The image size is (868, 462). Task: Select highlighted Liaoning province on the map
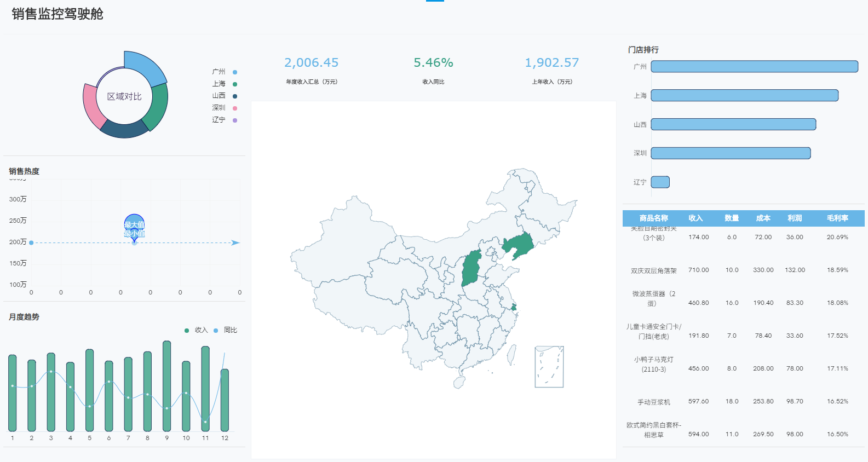click(519, 245)
